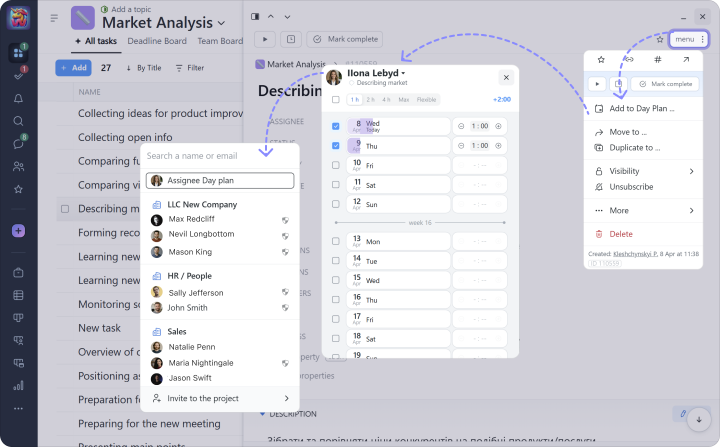720x447 pixels.
Task: Expand the Ilona Lebyd assignee dropdown
Action: coord(403,73)
